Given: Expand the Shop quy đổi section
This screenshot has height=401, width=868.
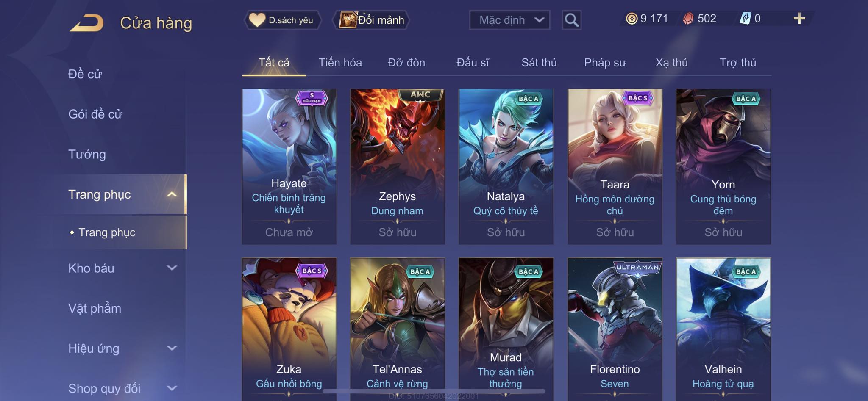Looking at the screenshot, I should tap(172, 388).
